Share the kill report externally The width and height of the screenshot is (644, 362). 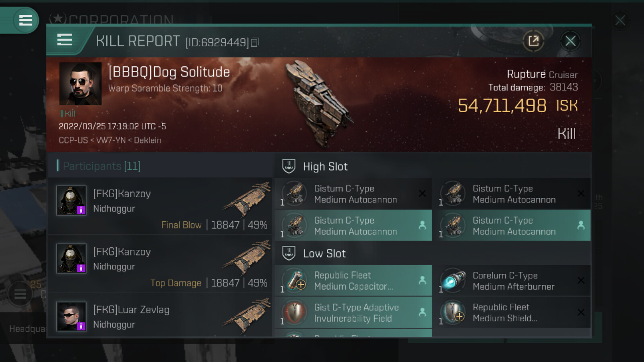point(533,41)
